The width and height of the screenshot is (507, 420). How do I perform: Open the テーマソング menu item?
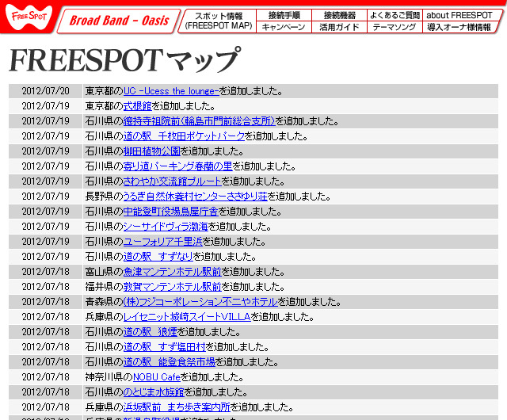click(395, 27)
